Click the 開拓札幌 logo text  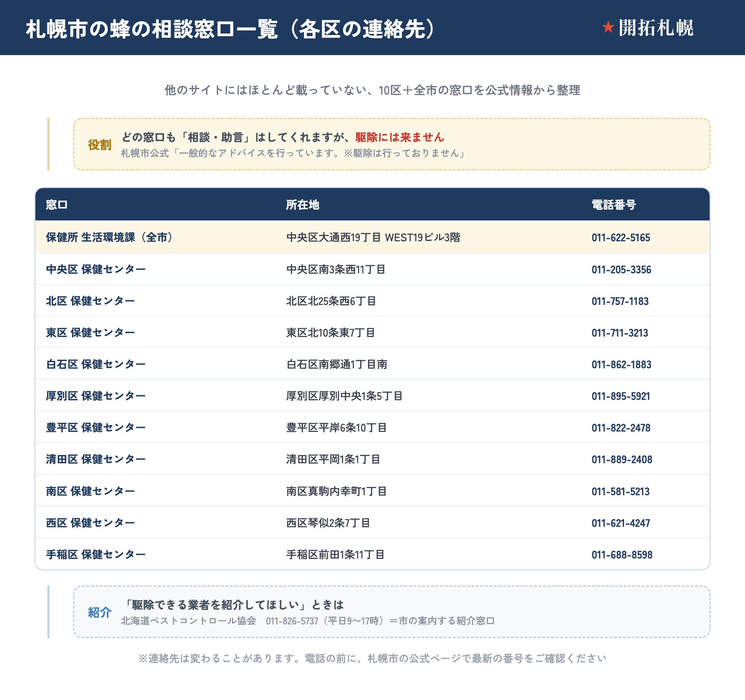656,28
